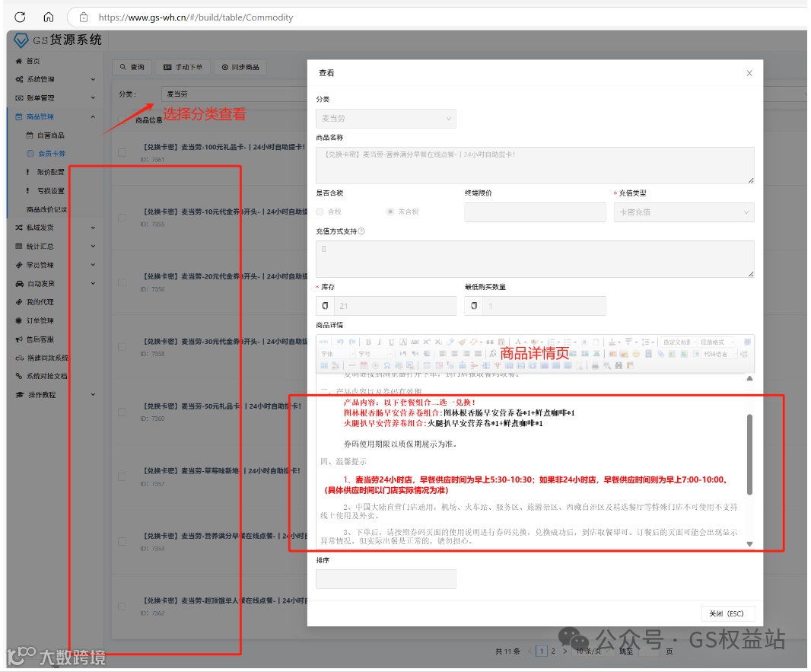The width and height of the screenshot is (811, 672).
Task: Tick checkbox for 麦当劳-100元礼品卡 row
Action: (122, 153)
